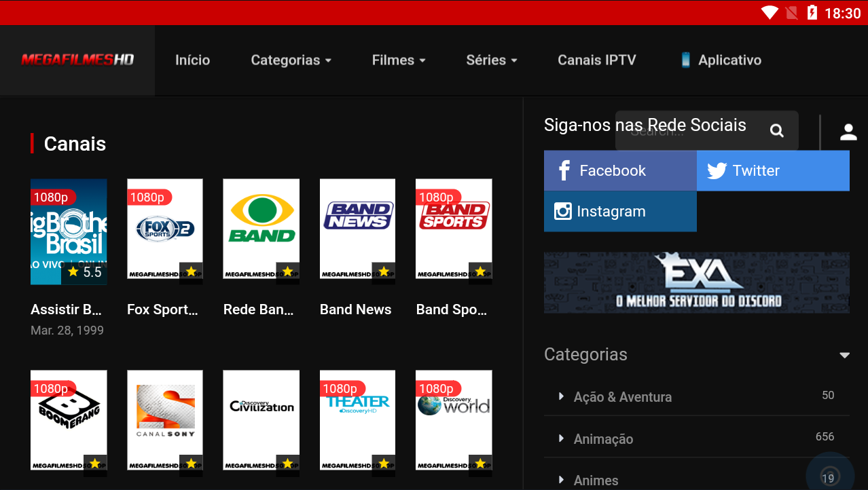Click the Band Spo... title link
This screenshot has width=868, height=490.
452,309
